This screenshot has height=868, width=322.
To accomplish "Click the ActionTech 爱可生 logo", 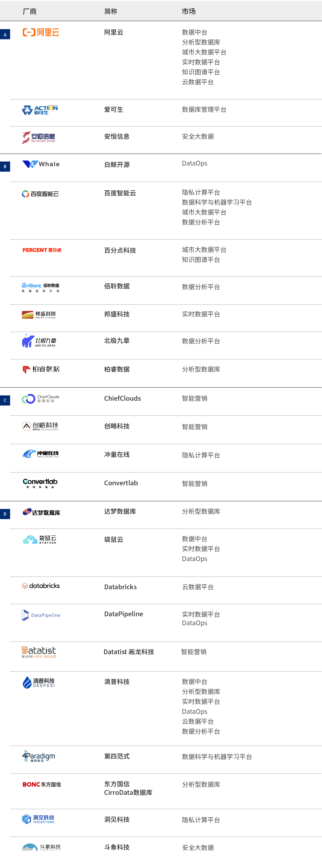I will click(x=40, y=110).
